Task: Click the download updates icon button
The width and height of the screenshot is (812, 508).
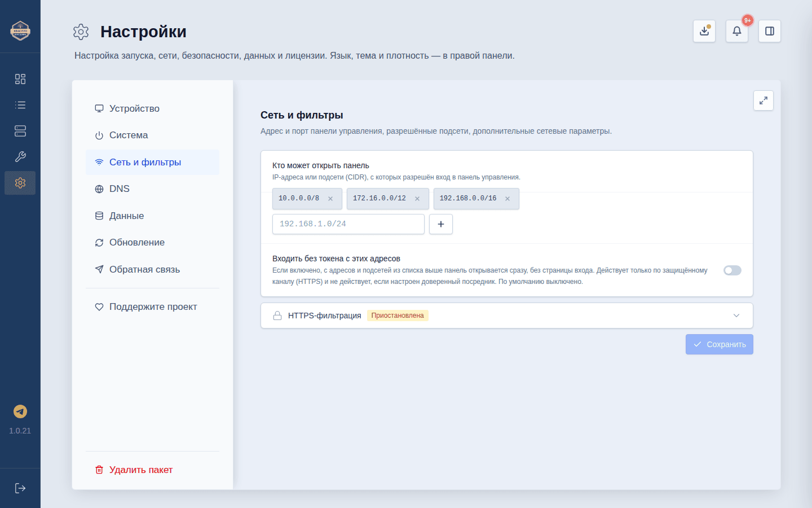Action: tap(704, 31)
